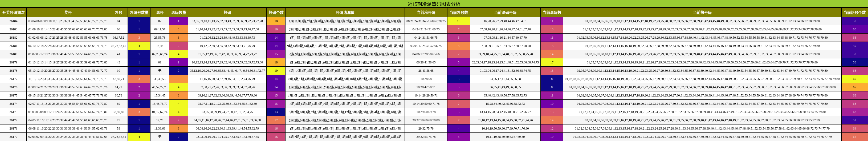This screenshot has width=868, height=141.
Task: Select 温号 cell 40,57,72,73 in row 26176
Action: (160, 87)
